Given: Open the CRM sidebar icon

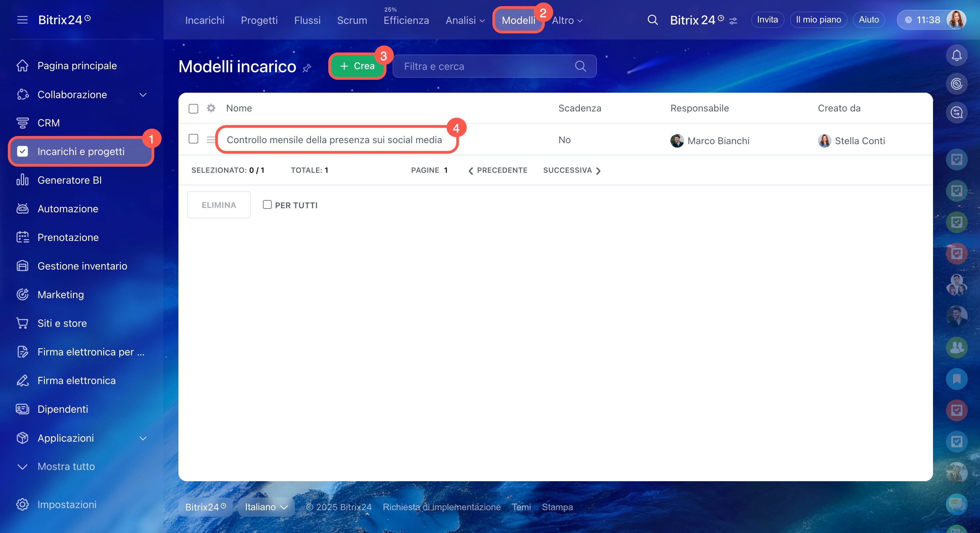Looking at the screenshot, I should [x=22, y=123].
